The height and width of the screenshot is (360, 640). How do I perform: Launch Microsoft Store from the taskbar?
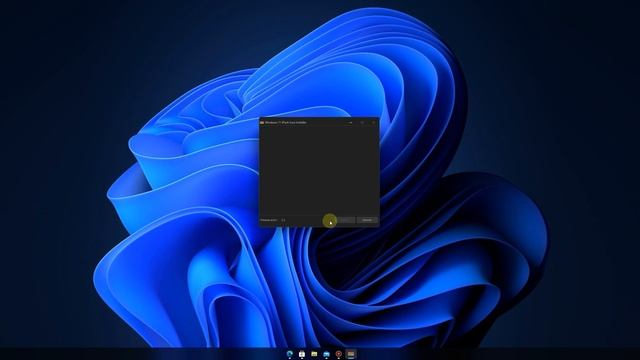click(302, 354)
